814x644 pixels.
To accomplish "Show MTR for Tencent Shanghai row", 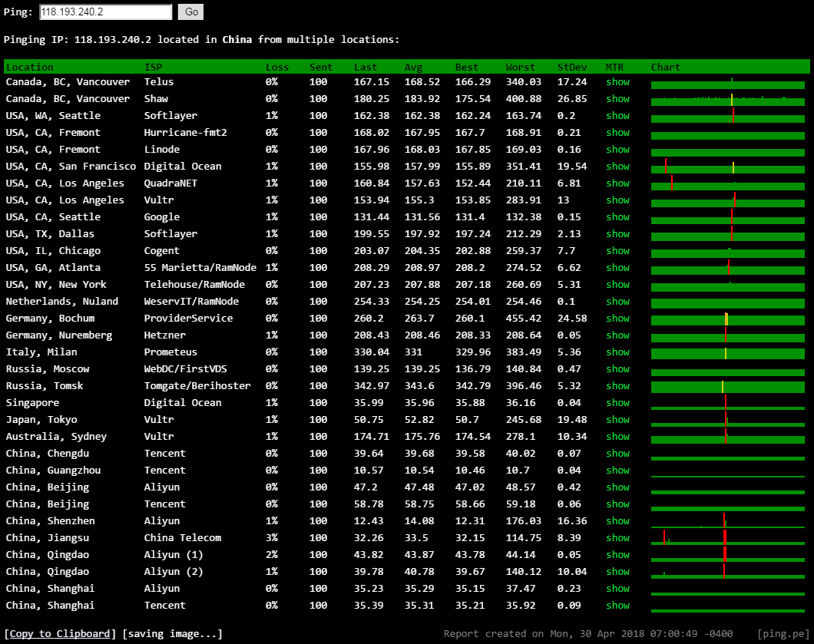I will 617,606.
